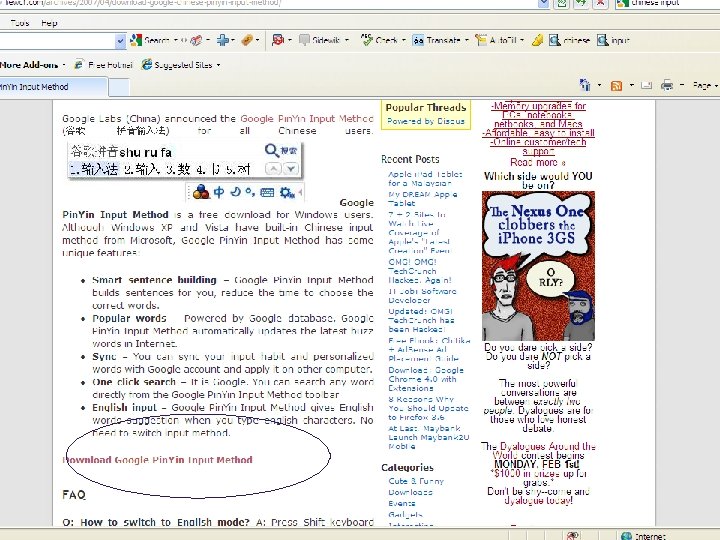720x540 pixels.
Task: Click the red Stop button by address bar
Action: 600,3
